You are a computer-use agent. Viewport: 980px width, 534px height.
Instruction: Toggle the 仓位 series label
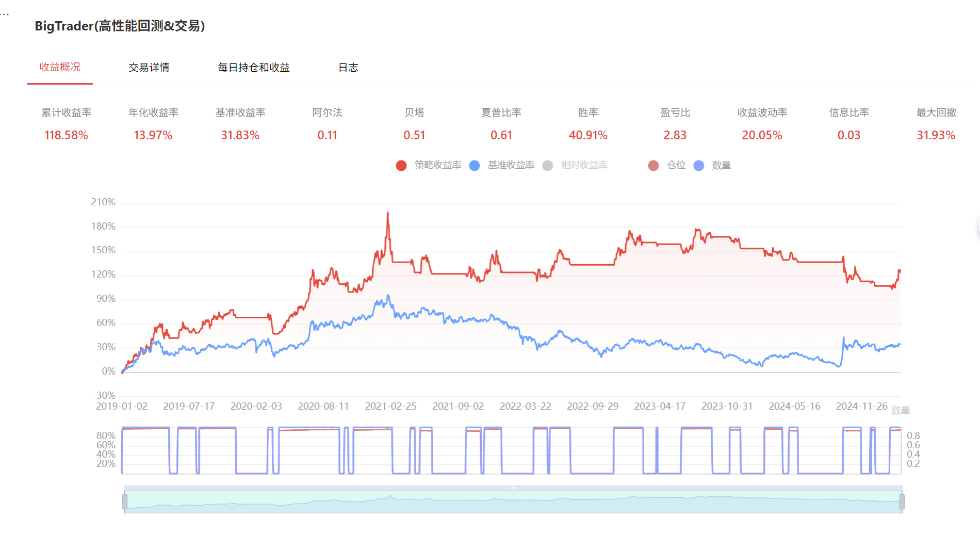click(676, 165)
